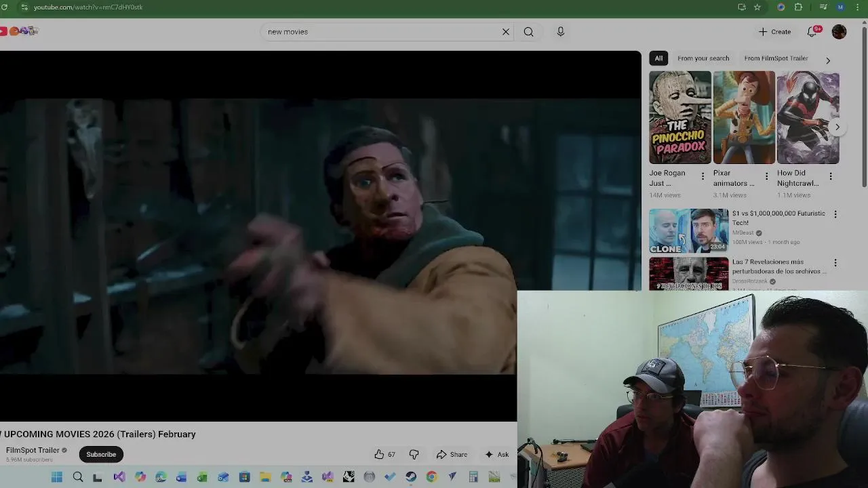Install app icon in address bar
This screenshot has width=868, height=488.
pos(741,7)
